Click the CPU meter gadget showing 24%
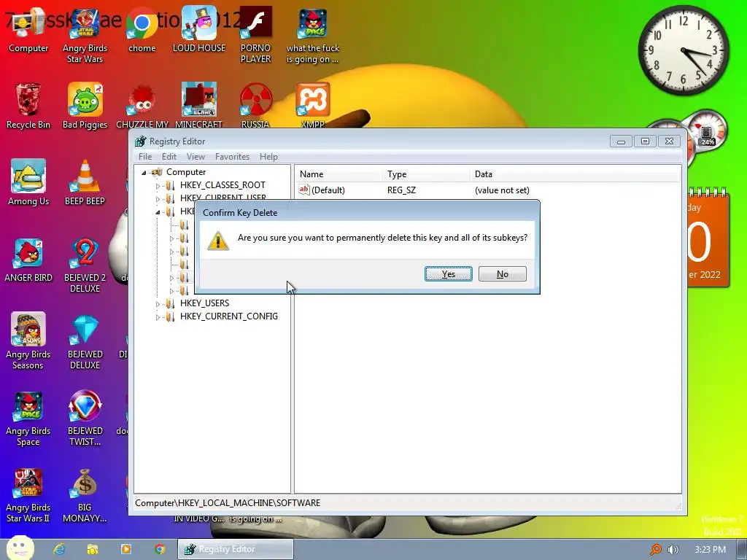The height and width of the screenshot is (560, 747). [707, 131]
